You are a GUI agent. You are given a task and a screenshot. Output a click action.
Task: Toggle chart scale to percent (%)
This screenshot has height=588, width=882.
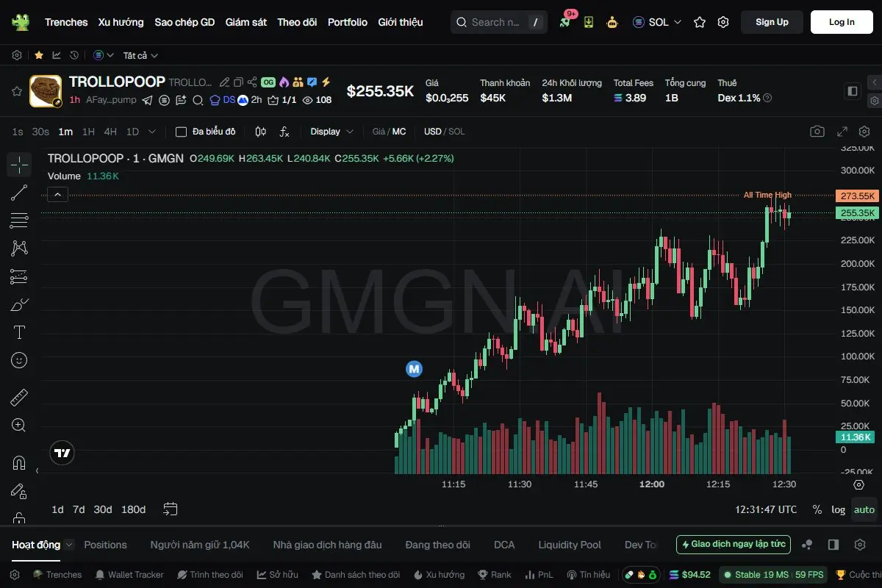point(817,509)
